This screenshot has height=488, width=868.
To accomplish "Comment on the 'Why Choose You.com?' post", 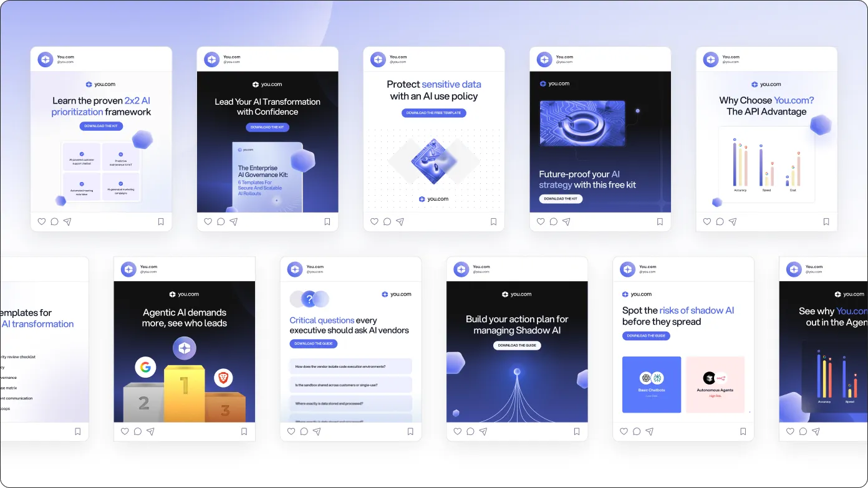I will click(x=720, y=221).
